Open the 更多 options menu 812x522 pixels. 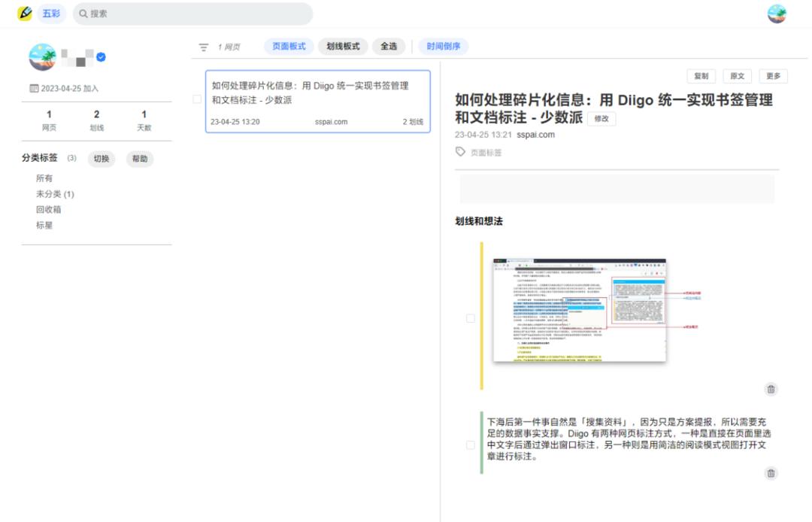pyautogui.click(x=773, y=76)
